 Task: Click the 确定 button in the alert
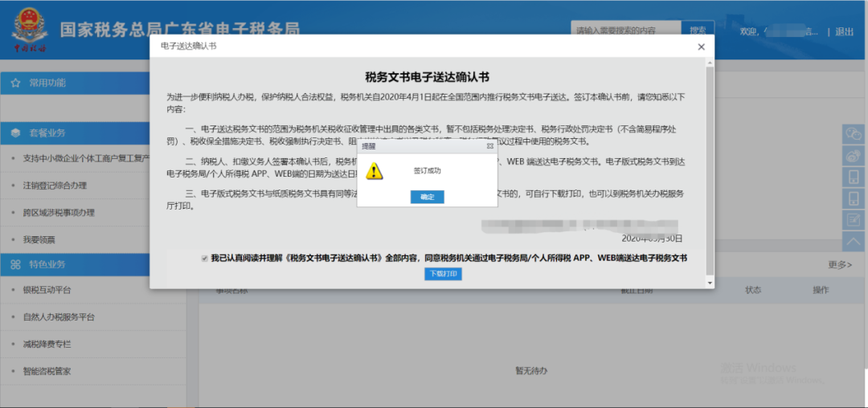point(427,197)
